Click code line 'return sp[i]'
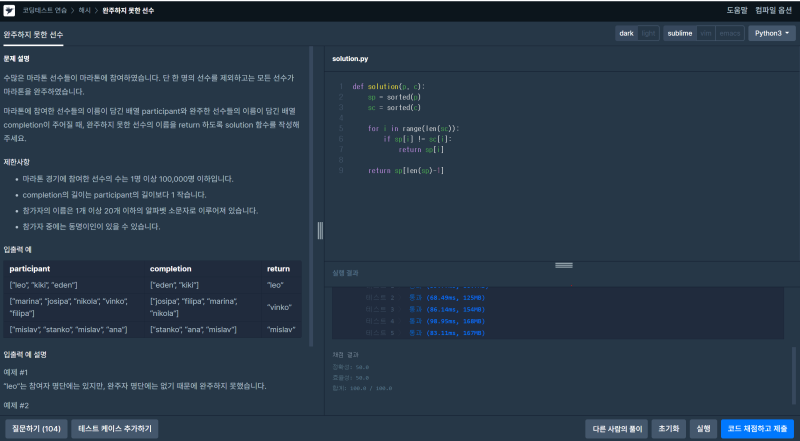 (x=421, y=150)
